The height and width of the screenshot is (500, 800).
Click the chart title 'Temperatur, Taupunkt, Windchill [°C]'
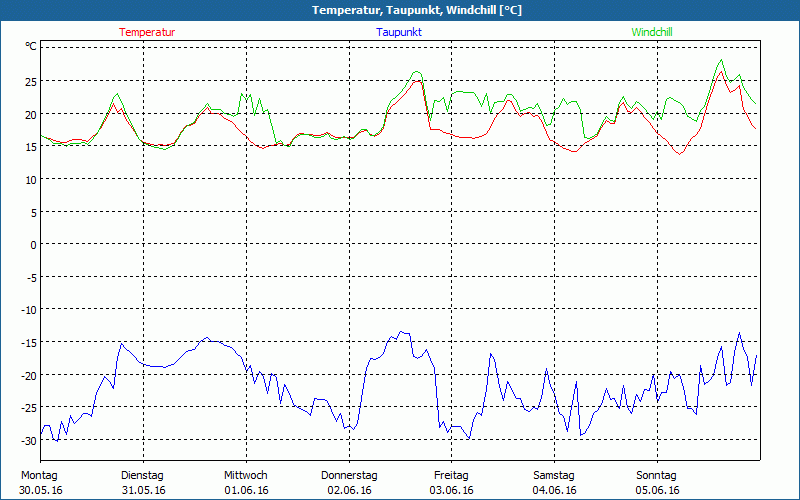[417, 10]
